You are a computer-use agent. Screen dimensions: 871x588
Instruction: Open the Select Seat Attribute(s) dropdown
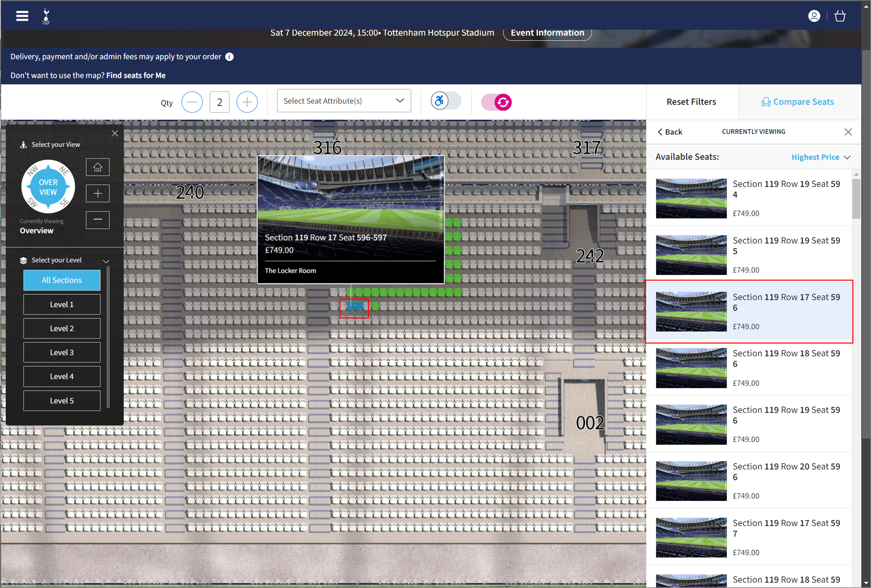coord(343,101)
